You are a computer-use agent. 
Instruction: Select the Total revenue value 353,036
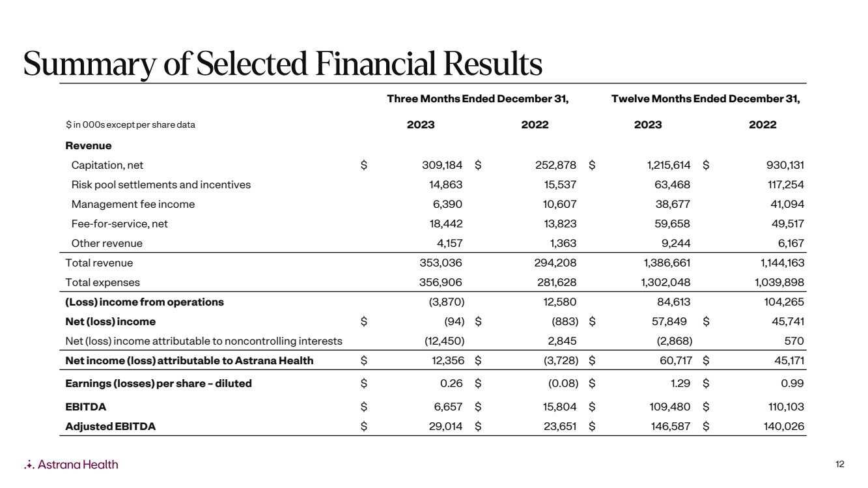(x=441, y=263)
